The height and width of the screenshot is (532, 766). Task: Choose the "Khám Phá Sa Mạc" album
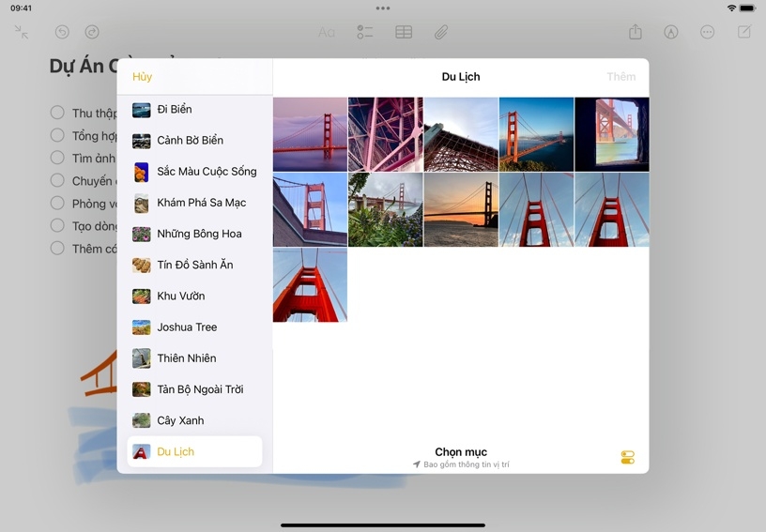[201, 203]
